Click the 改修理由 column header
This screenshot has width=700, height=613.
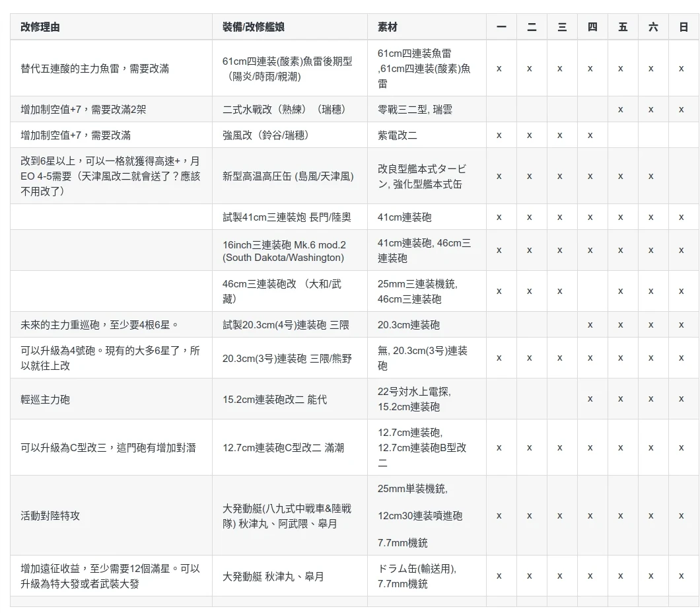tap(40, 27)
